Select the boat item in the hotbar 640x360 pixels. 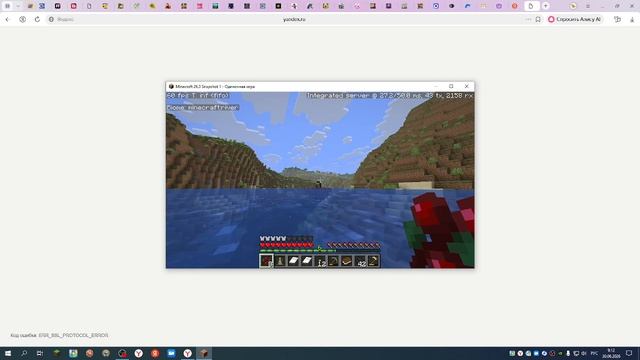(x=346, y=261)
